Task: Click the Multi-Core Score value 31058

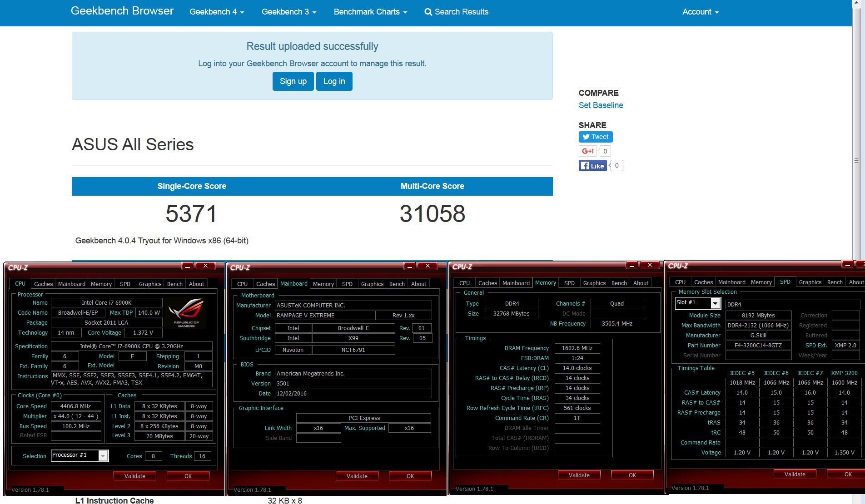Action: [x=432, y=213]
